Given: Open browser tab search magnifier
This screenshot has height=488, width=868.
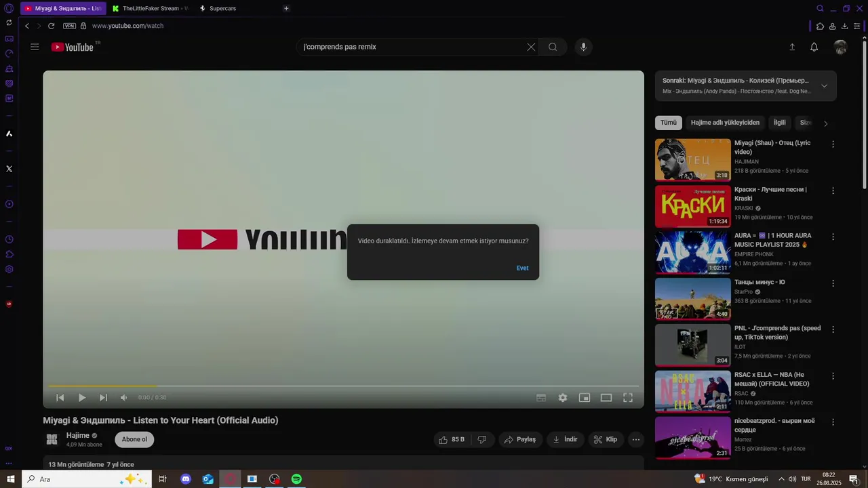Looking at the screenshot, I should click(x=820, y=9).
